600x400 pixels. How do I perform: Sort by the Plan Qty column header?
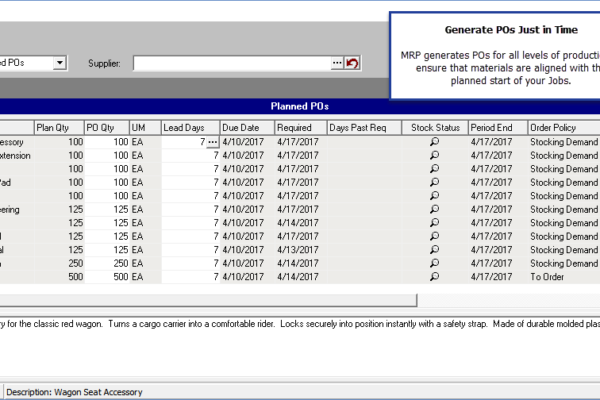click(59, 127)
